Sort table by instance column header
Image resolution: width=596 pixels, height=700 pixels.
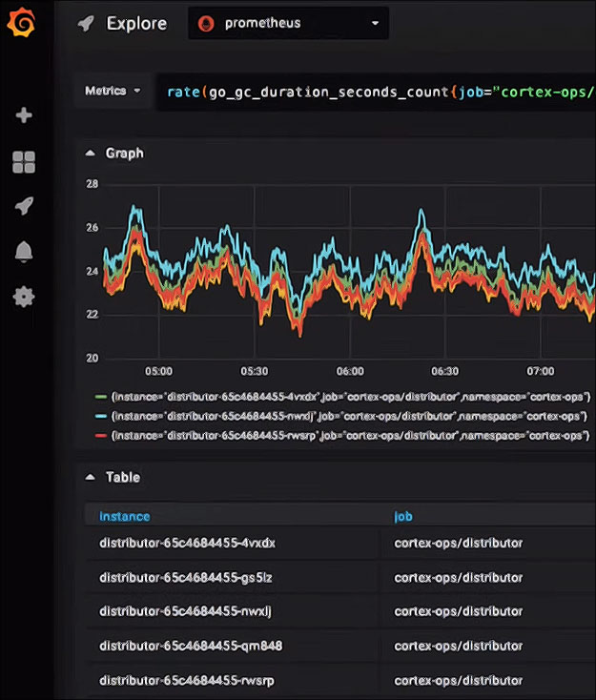pos(125,517)
